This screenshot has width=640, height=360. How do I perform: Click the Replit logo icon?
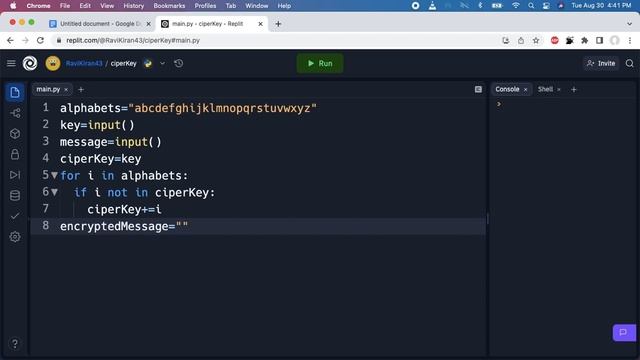point(30,63)
